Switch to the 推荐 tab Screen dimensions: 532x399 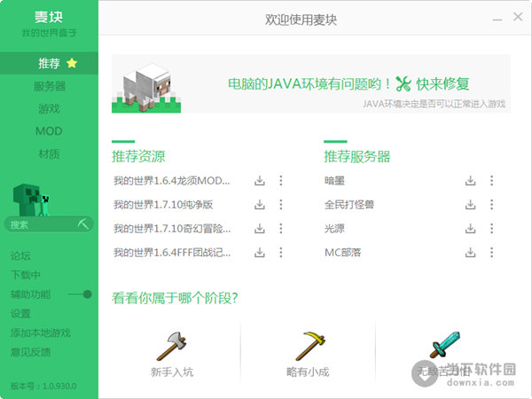pos(49,63)
